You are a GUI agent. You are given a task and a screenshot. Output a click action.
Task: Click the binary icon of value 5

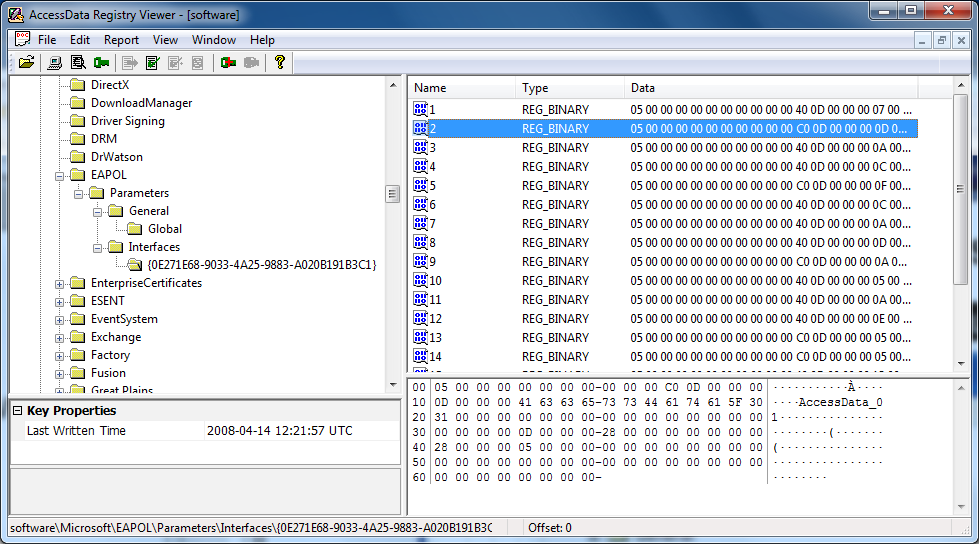[420, 185]
